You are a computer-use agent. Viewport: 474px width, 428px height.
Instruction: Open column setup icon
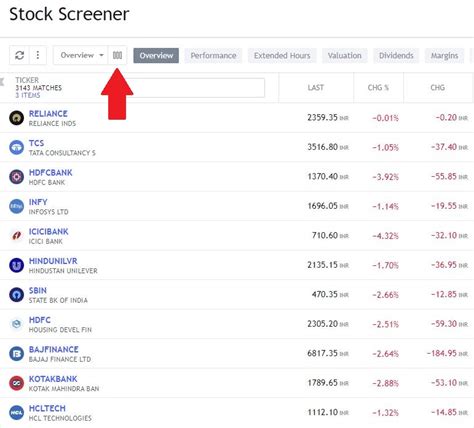(x=117, y=55)
